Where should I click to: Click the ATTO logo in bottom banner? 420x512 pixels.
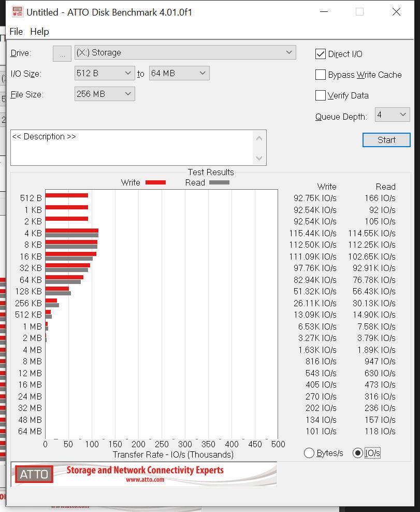click(34, 474)
